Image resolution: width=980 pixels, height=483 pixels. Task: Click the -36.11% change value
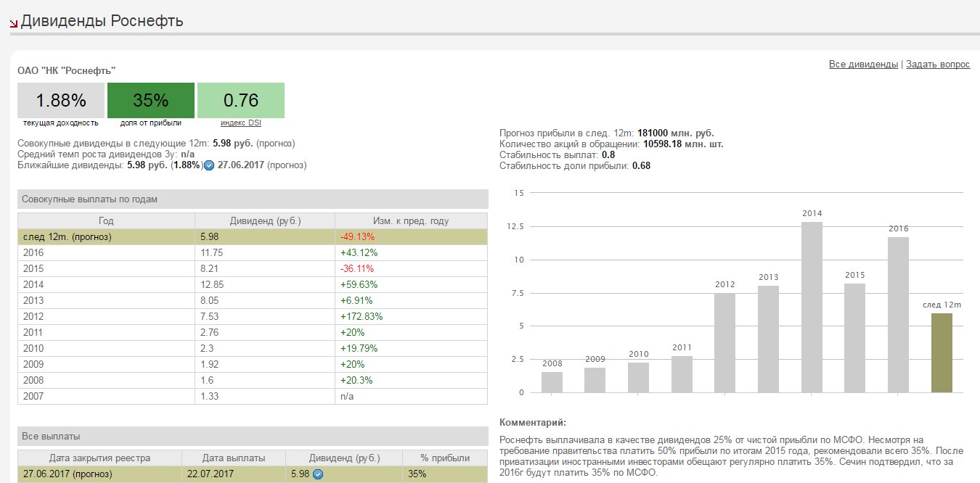tap(357, 268)
